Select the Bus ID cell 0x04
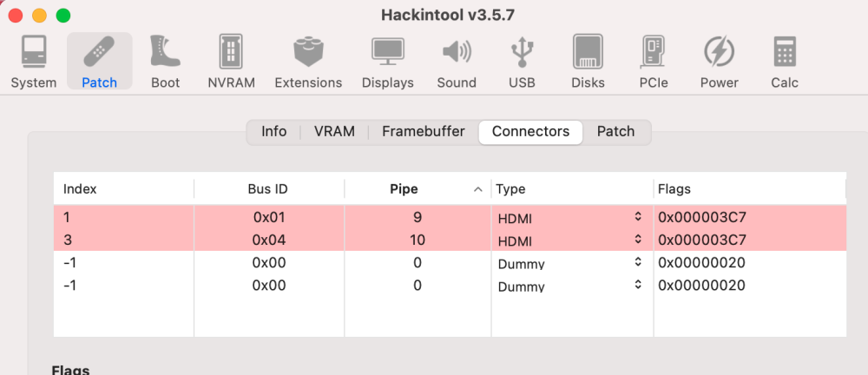This screenshot has width=868, height=375. tap(269, 240)
